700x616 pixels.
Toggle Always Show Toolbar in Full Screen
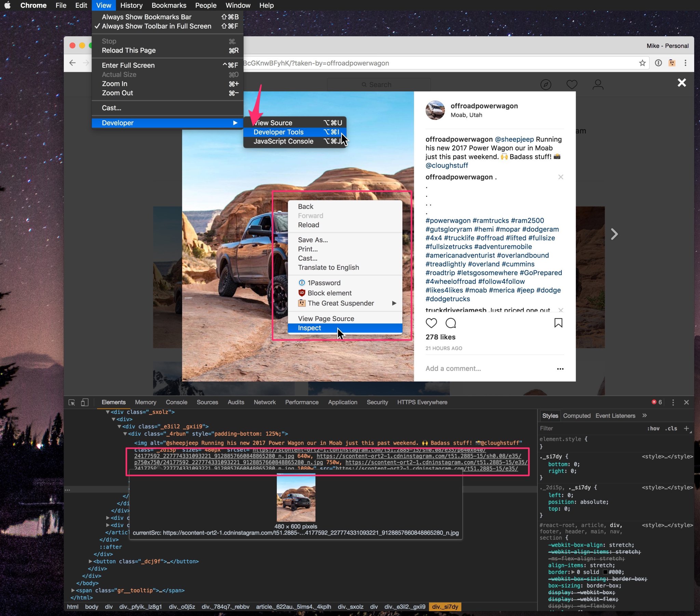point(167,26)
